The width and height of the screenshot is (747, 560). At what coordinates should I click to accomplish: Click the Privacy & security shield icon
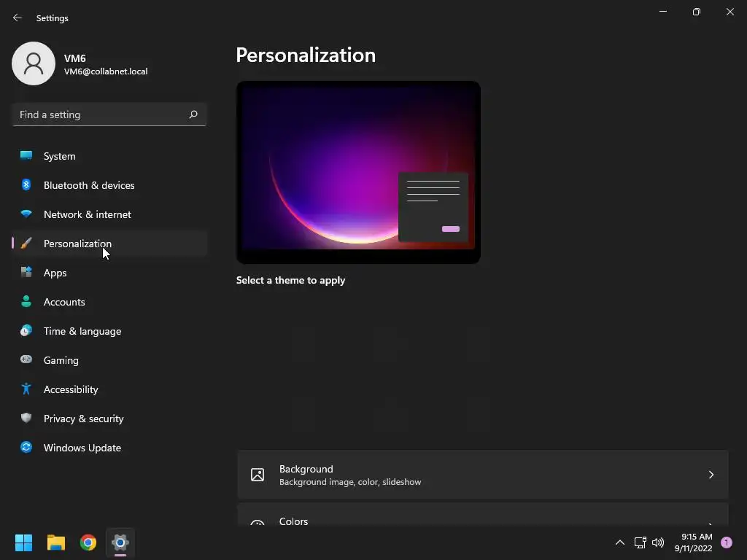click(26, 418)
